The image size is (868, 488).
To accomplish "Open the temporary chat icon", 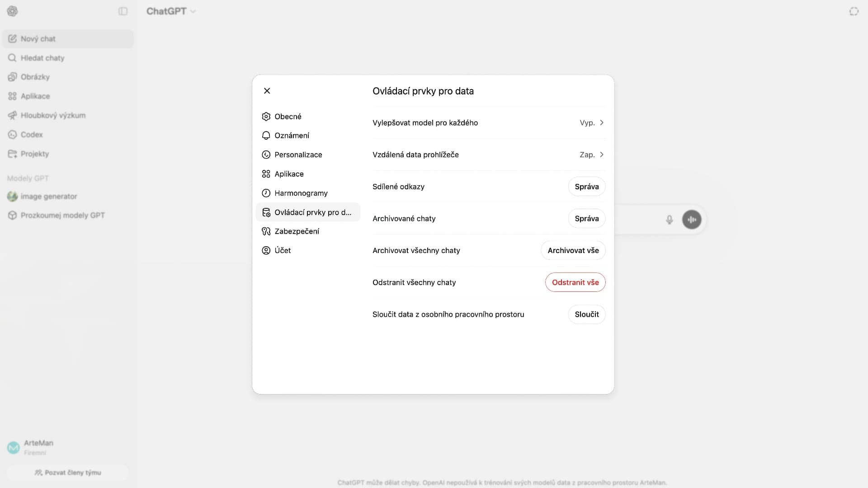I will pos(854,11).
